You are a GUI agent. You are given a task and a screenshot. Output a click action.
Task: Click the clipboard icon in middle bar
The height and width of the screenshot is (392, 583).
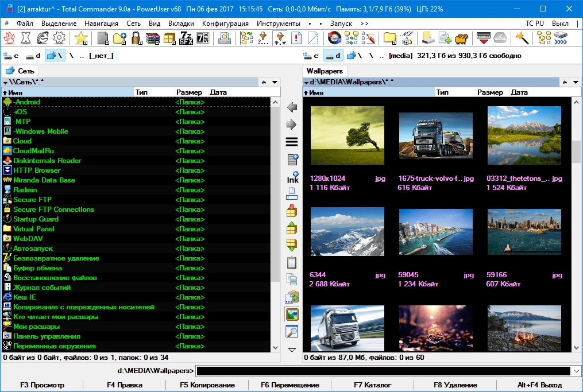click(292, 262)
